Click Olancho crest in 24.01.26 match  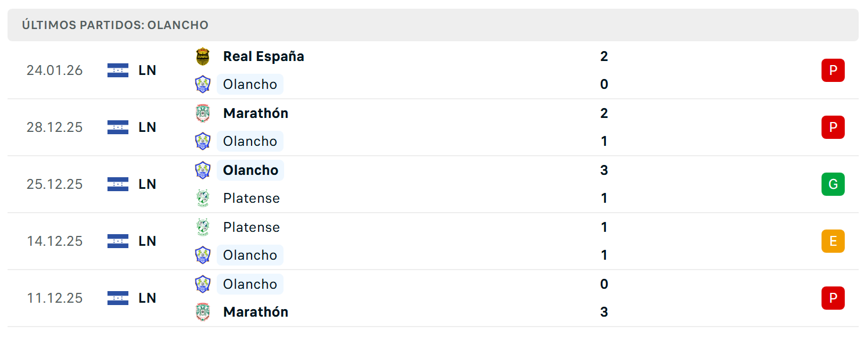[202, 84]
